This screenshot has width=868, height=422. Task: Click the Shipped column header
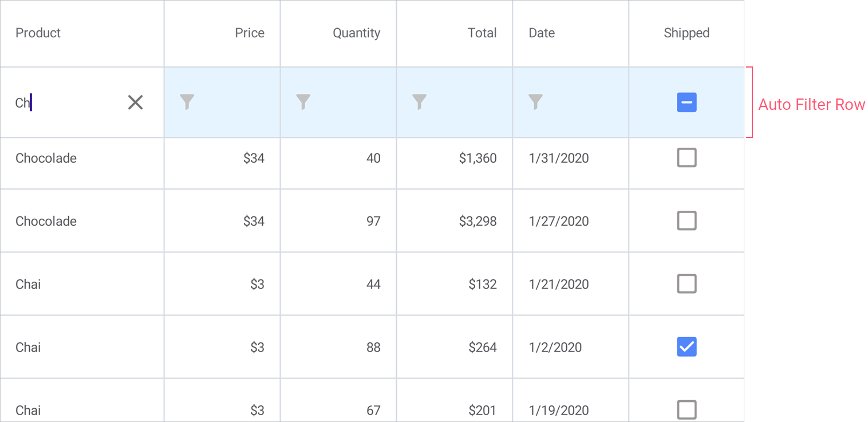click(x=686, y=33)
